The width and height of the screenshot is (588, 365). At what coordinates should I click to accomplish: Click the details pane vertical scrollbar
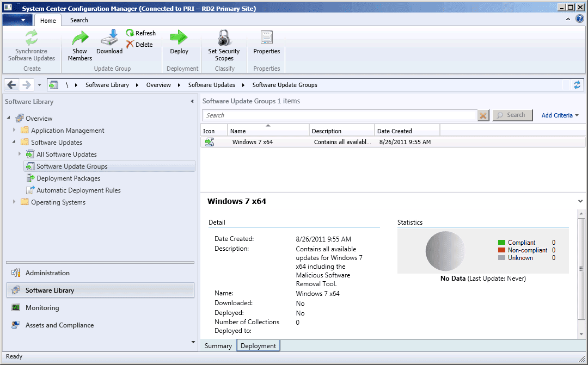581,269
